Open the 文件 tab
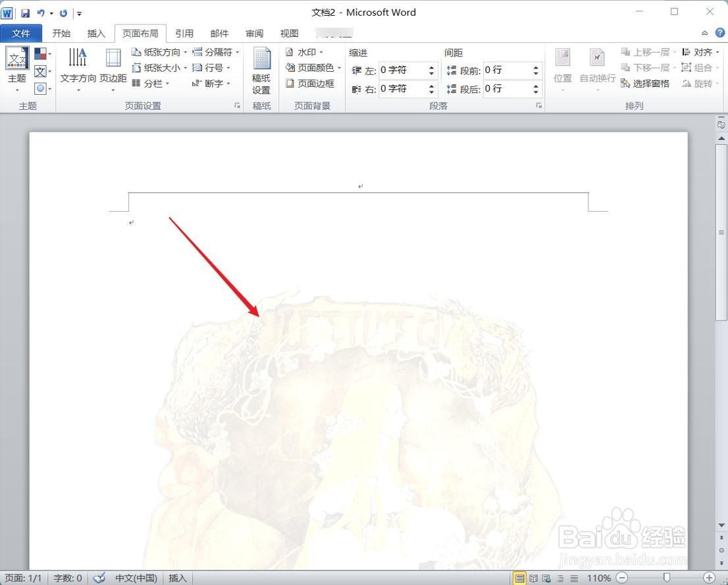This screenshot has width=728, height=585. (21, 34)
